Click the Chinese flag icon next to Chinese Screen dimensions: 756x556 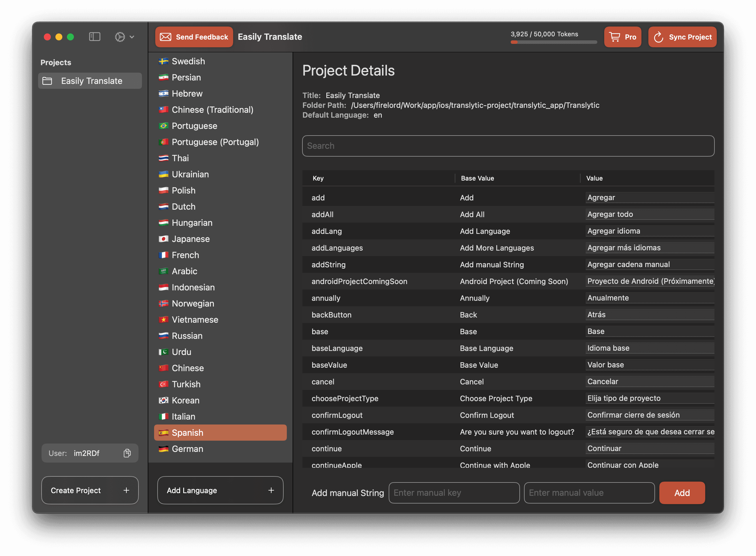(163, 368)
